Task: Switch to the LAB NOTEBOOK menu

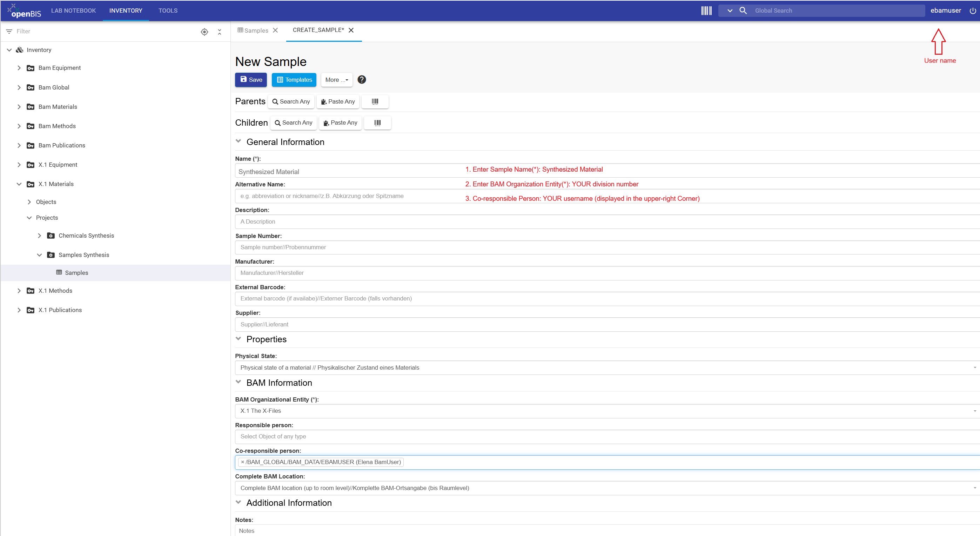Action: [73, 11]
